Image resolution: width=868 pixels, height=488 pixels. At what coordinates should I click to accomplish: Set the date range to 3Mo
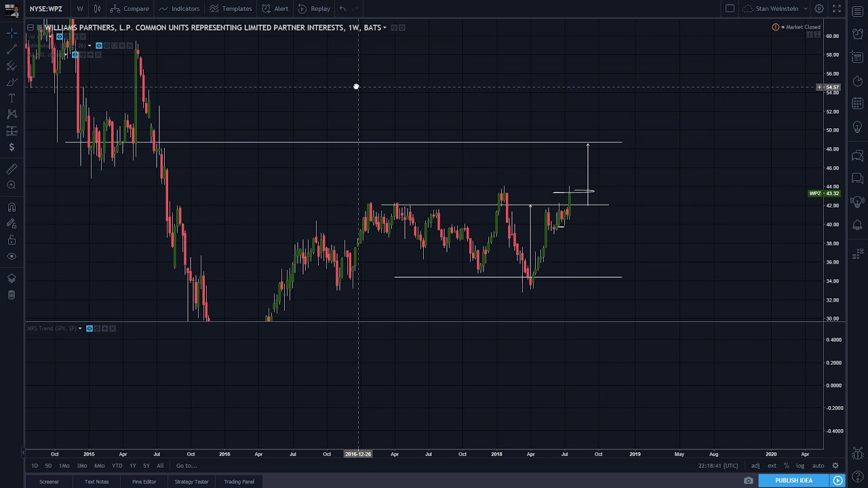[82, 466]
